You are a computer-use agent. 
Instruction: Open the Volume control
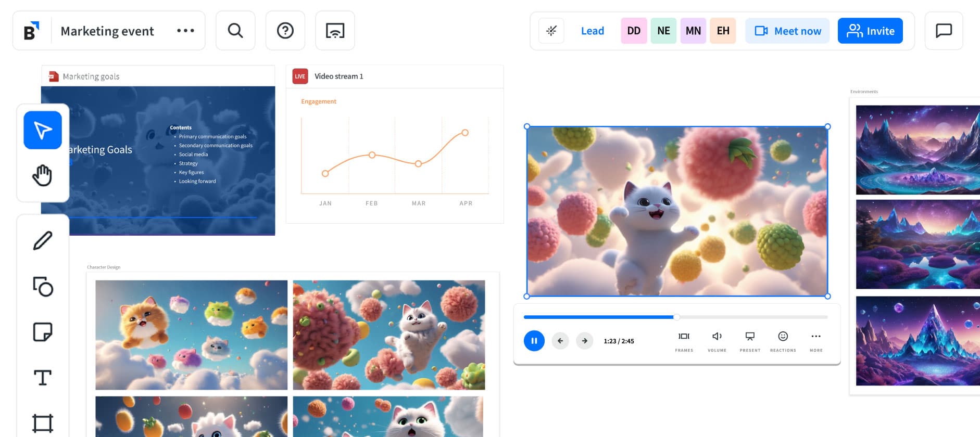(x=717, y=342)
